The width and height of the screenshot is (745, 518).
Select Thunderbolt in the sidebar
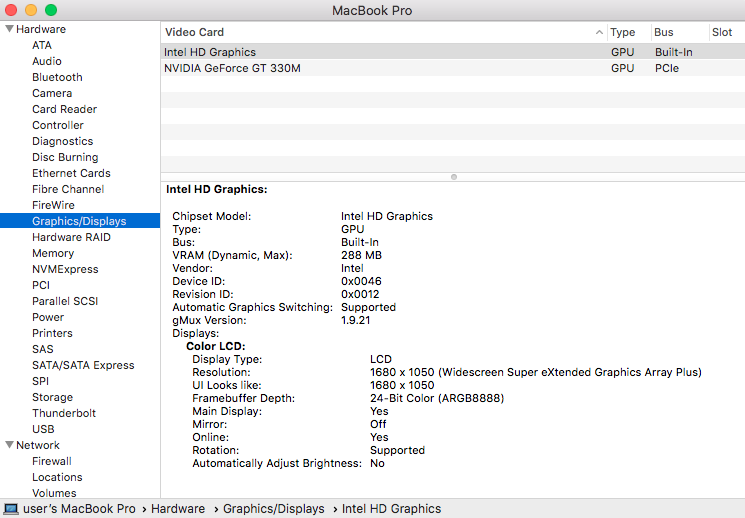[64, 413]
